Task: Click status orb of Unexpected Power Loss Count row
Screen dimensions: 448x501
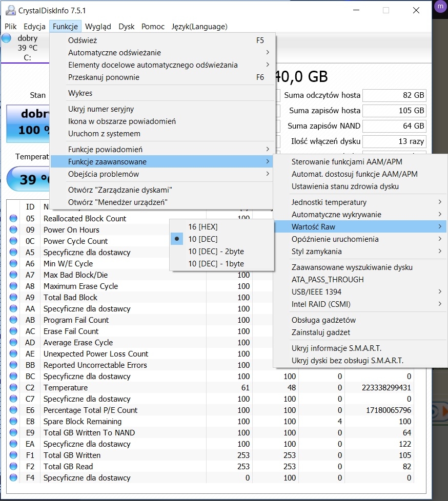Action: (x=13, y=353)
